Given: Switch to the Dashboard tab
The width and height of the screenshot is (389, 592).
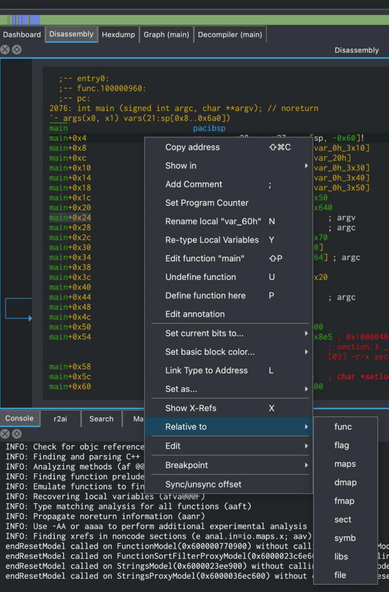Looking at the screenshot, I should (x=22, y=35).
